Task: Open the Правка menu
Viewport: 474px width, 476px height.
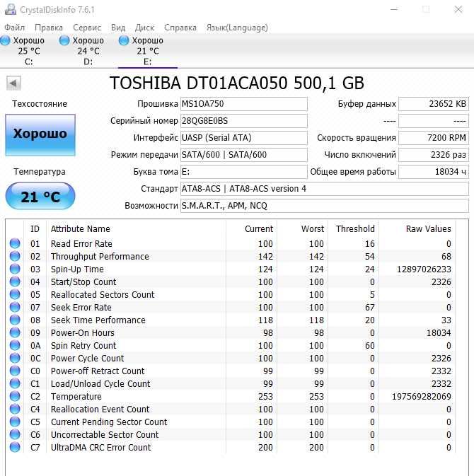Action: 49,28
